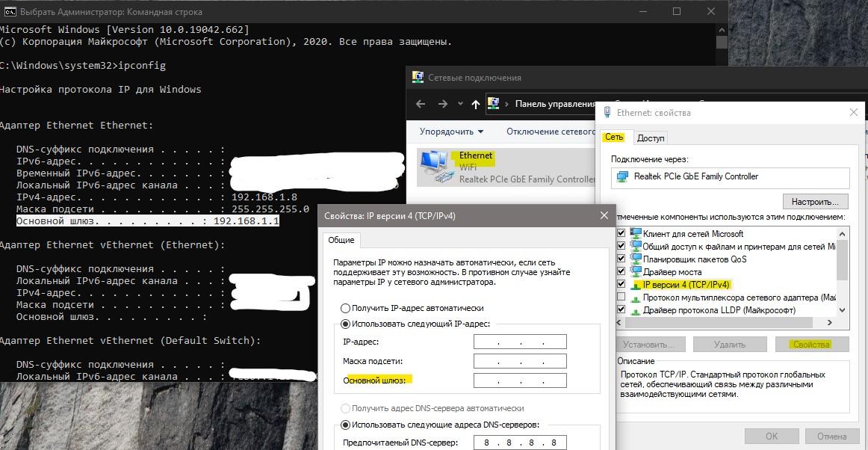868x450 pixels.
Task: Click the Удалить button
Action: coord(729,344)
